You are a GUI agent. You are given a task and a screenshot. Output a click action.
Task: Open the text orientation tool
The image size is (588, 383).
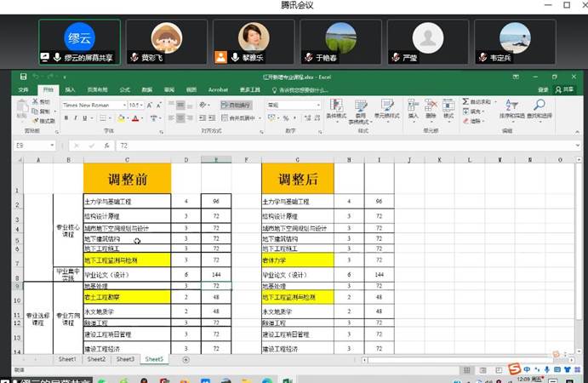[x=203, y=105]
